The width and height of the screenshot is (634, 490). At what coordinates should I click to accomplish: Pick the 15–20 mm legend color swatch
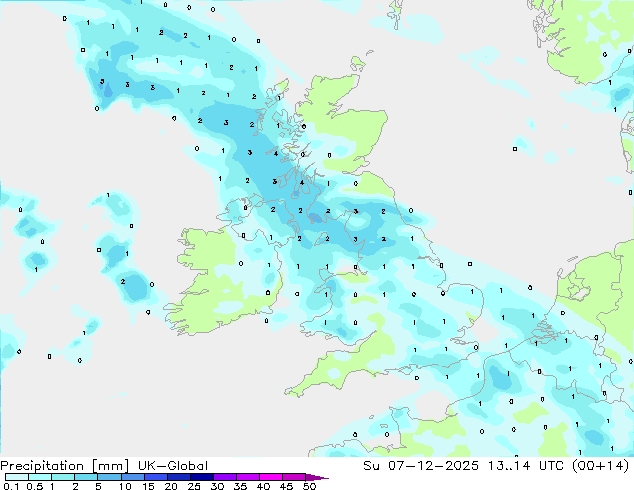156,477
